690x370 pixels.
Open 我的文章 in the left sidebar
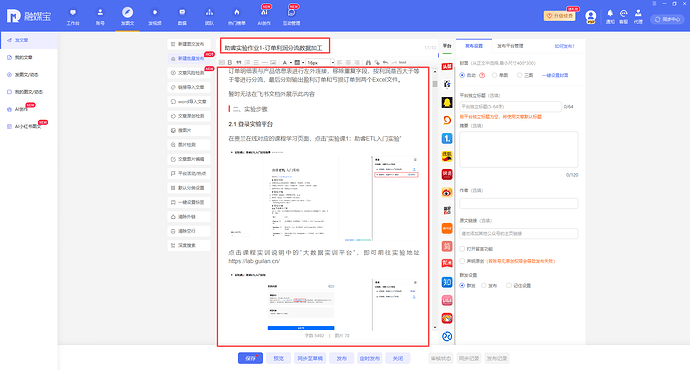[x=24, y=57]
